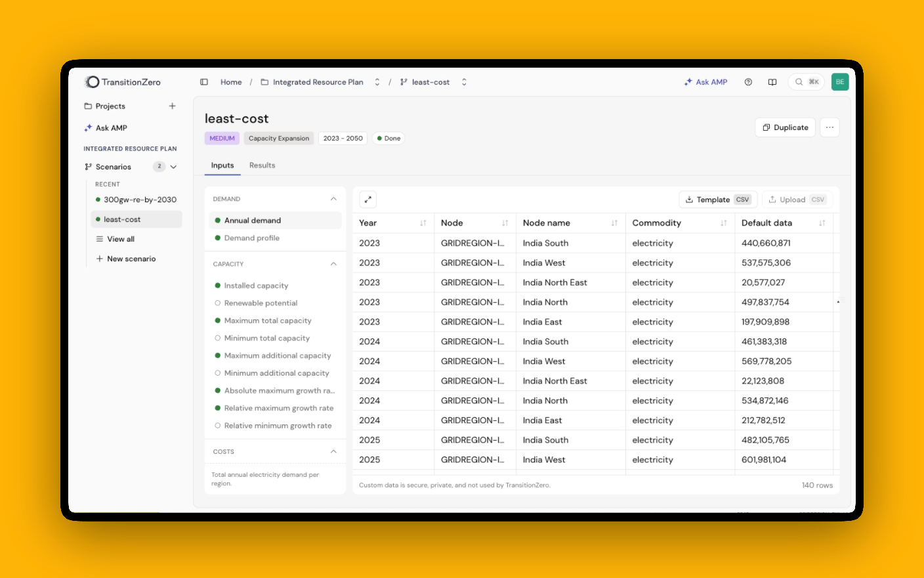Click the value 601,981,104
The width and height of the screenshot is (924, 578).
coord(764,460)
